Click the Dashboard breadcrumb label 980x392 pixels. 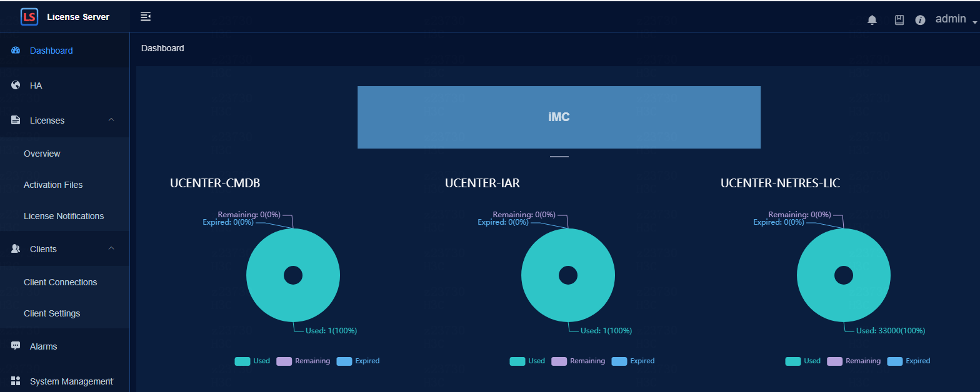(x=162, y=48)
